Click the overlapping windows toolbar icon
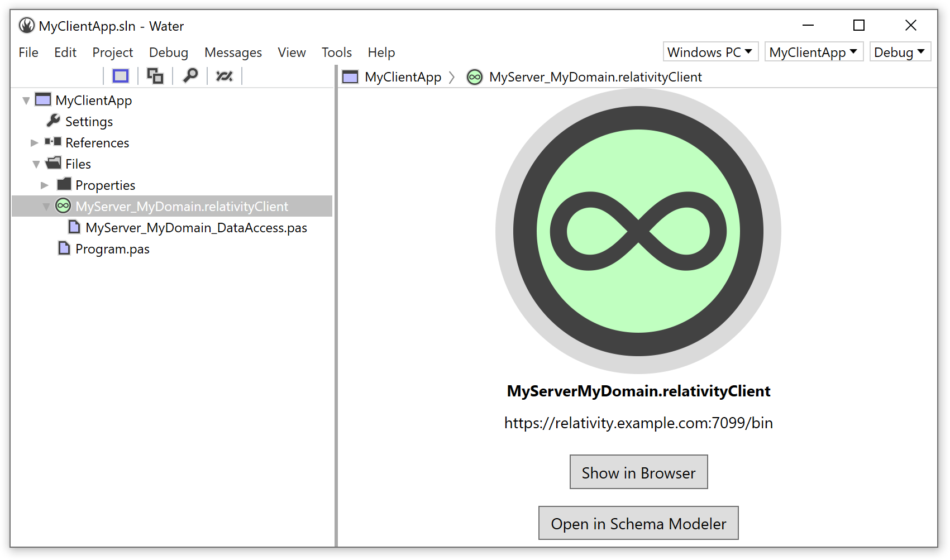The height and width of the screenshot is (560, 950). coord(155,75)
